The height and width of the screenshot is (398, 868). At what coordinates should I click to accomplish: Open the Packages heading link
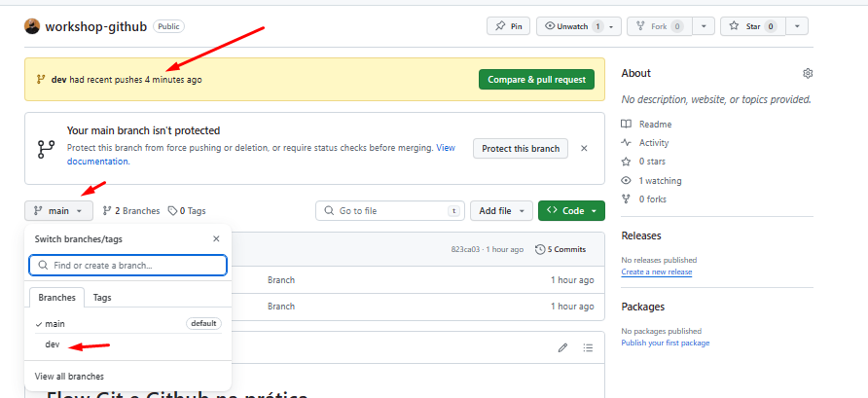pos(642,307)
